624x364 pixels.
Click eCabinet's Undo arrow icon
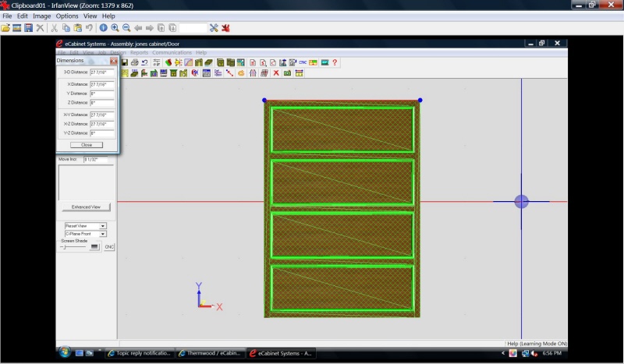(144, 62)
